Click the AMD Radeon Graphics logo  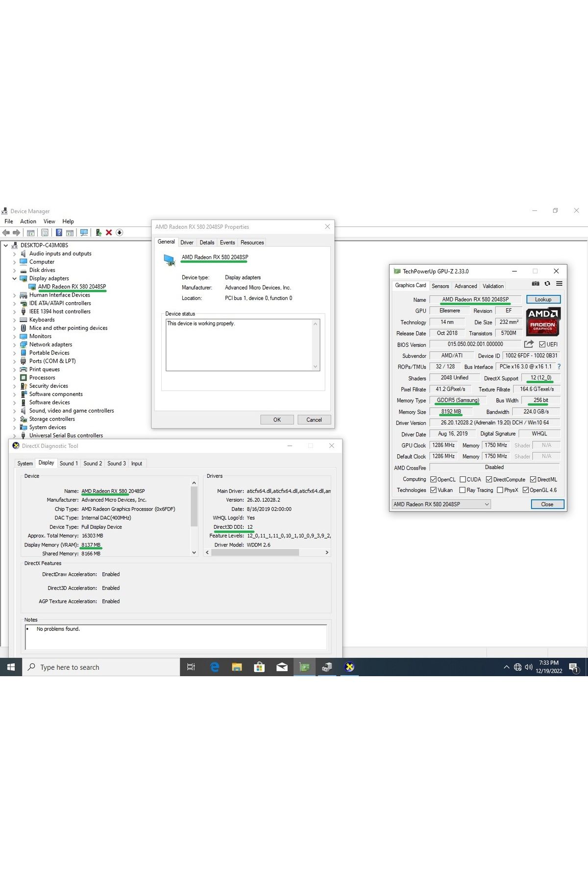point(543,321)
